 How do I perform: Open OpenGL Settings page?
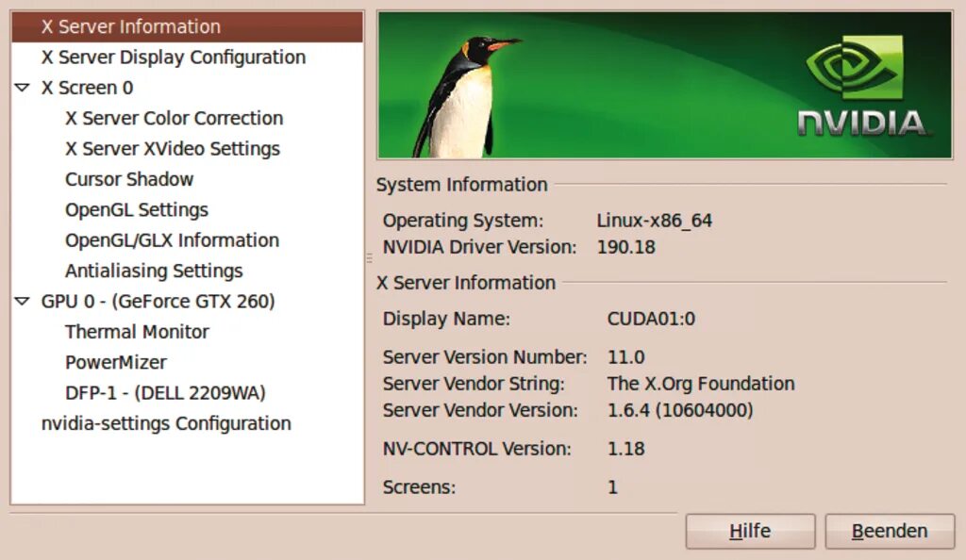pos(137,210)
